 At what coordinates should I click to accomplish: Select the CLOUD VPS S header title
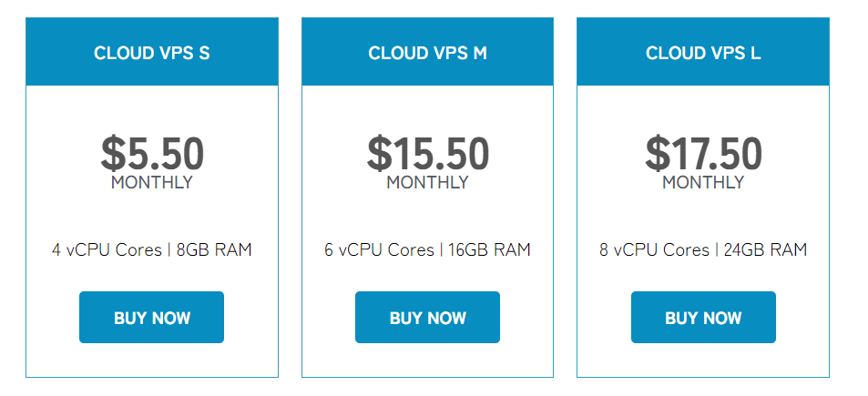tap(151, 53)
